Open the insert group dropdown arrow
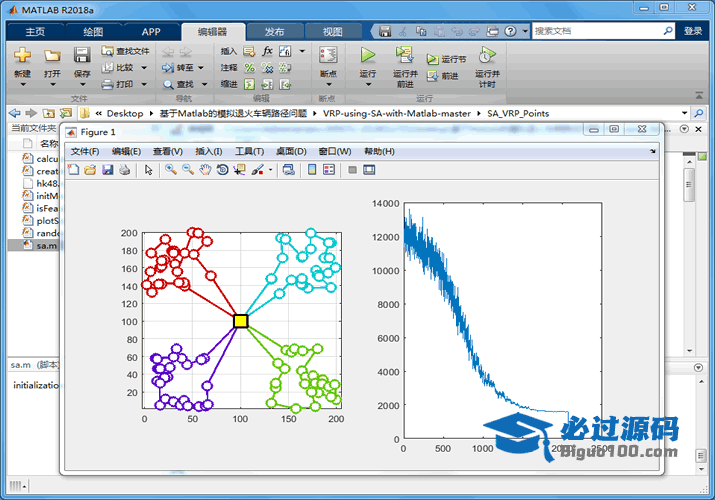This screenshot has width=715, height=500. pyautogui.click(x=302, y=51)
